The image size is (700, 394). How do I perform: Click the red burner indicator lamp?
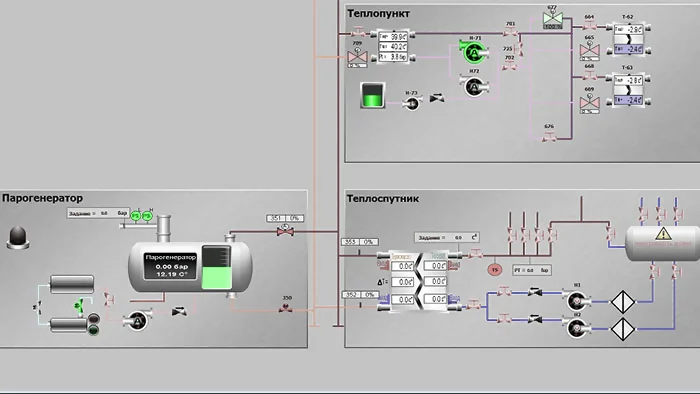click(x=94, y=319)
